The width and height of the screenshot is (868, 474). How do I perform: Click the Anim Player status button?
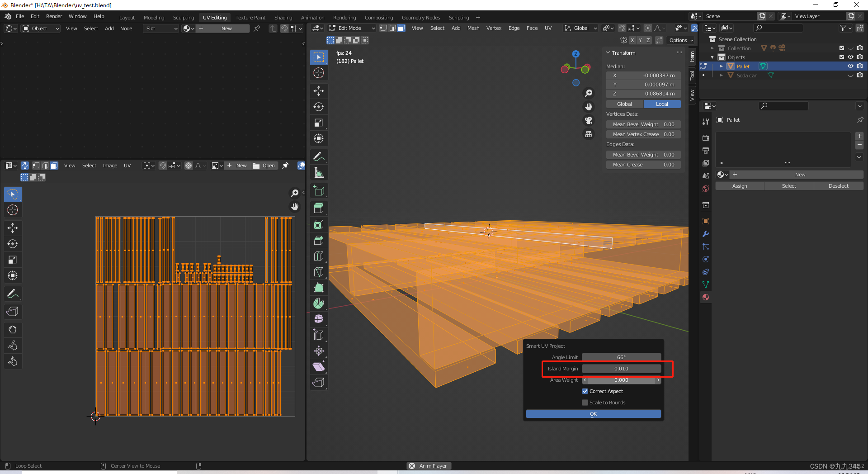point(429,466)
